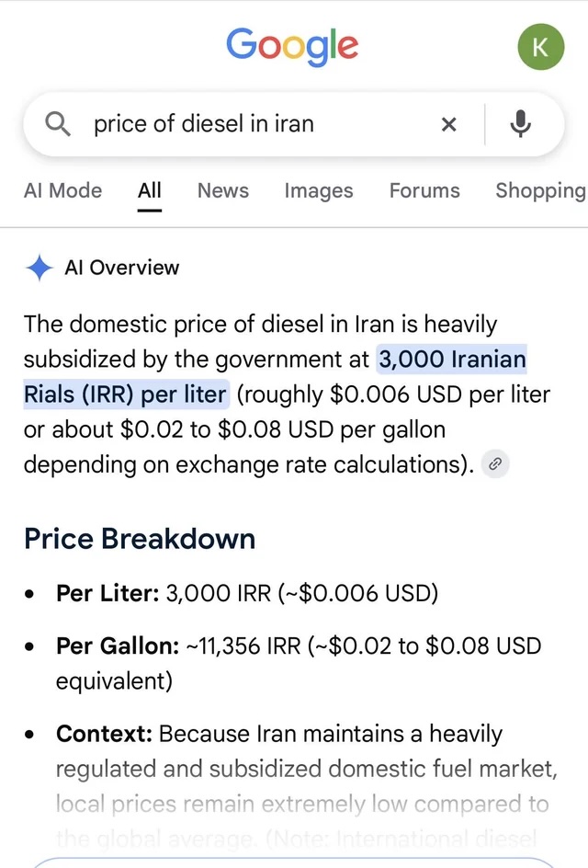Open the K account avatar
This screenshot has width=588, height=868.
540,47
